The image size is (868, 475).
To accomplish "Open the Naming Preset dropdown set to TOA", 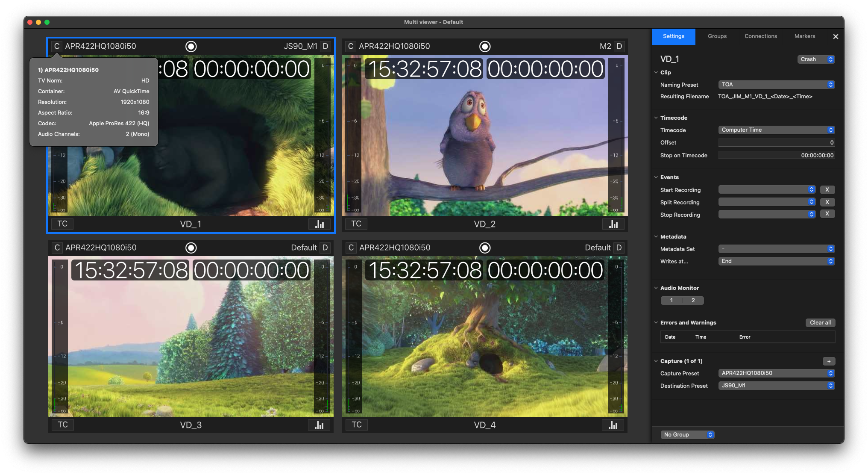I will [x=776, y=85].
